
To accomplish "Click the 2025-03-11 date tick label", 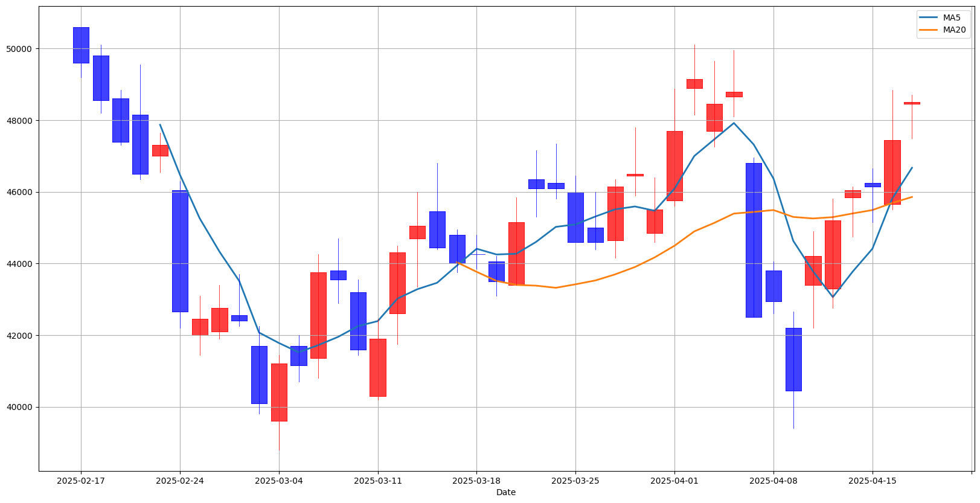I will click(378, 481).
